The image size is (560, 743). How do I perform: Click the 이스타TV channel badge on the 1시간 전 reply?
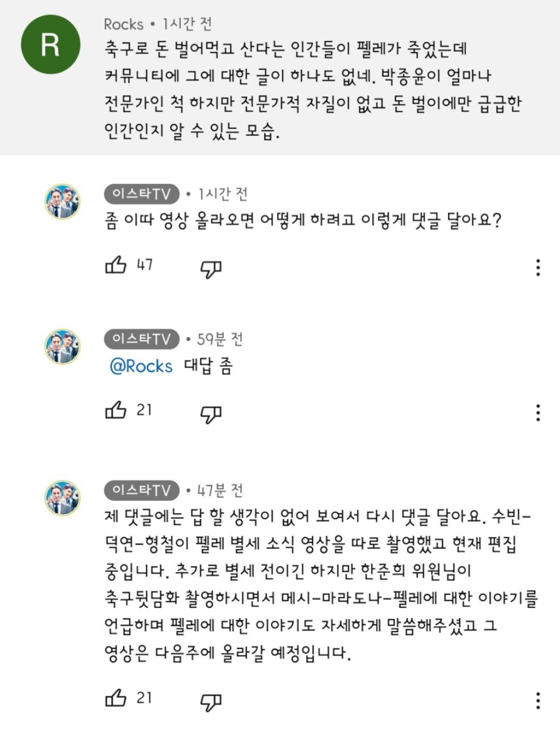point(141,194)
